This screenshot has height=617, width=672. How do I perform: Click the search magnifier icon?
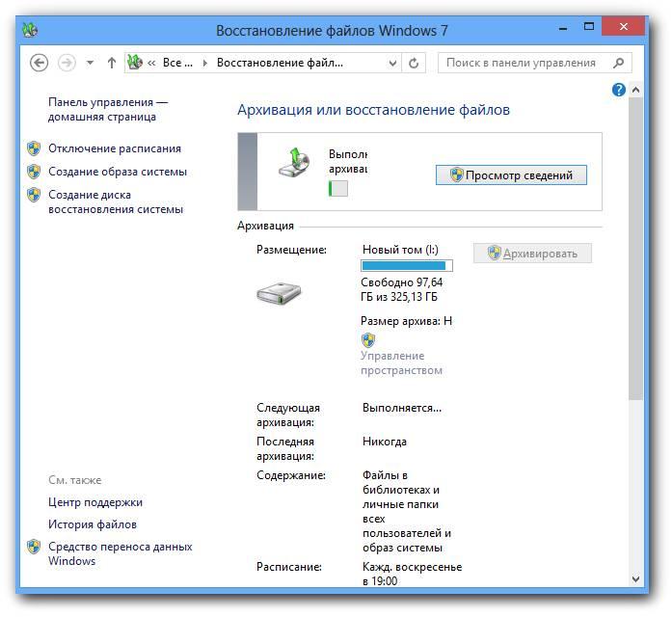point(618,63)
